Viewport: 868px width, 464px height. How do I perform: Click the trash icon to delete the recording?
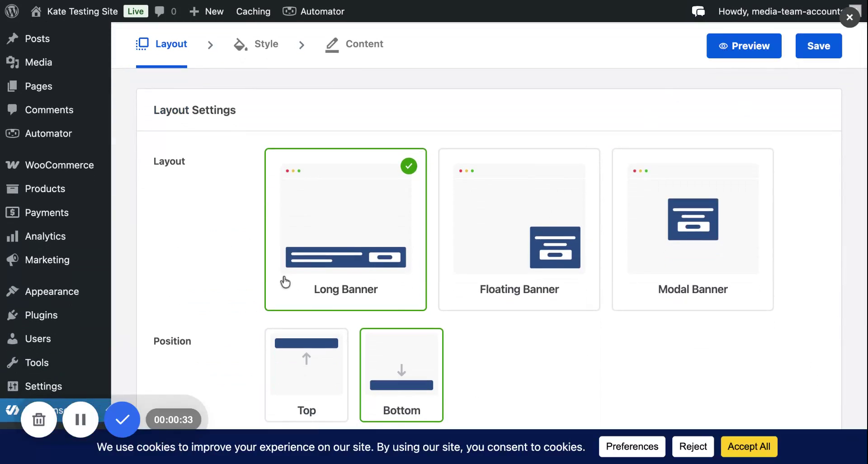tap(39, 420)
